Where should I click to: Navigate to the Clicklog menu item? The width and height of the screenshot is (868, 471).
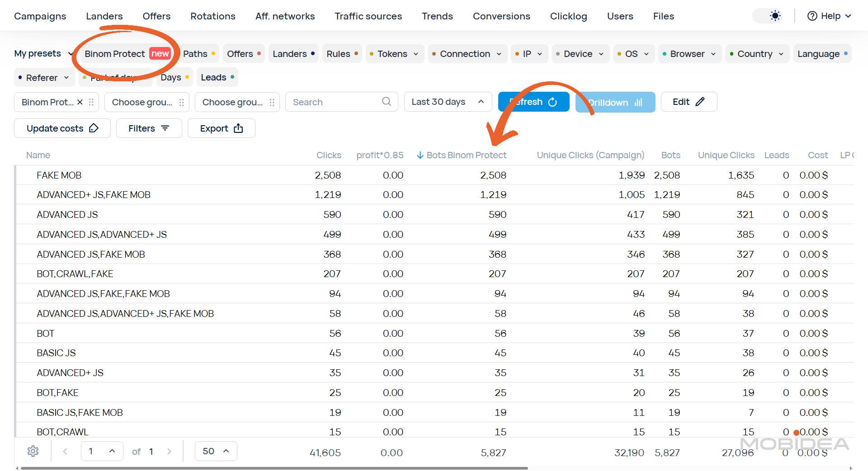click(568, 16)
